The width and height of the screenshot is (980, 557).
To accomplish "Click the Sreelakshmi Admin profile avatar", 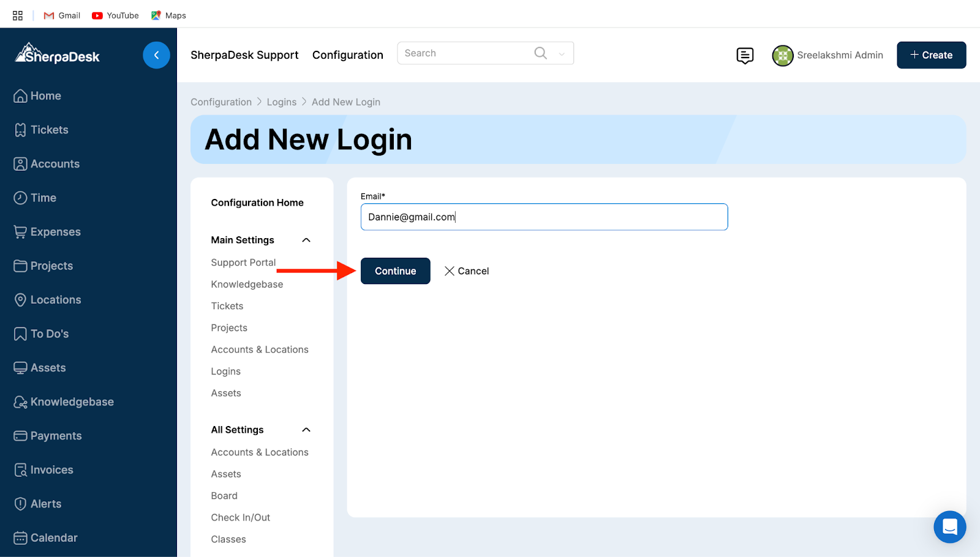I will point(782,56).
